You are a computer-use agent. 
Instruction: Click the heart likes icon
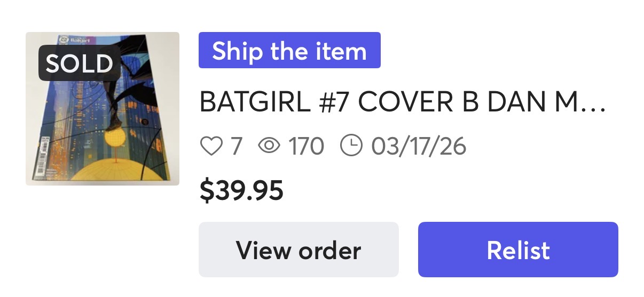(x=210, y=146)
